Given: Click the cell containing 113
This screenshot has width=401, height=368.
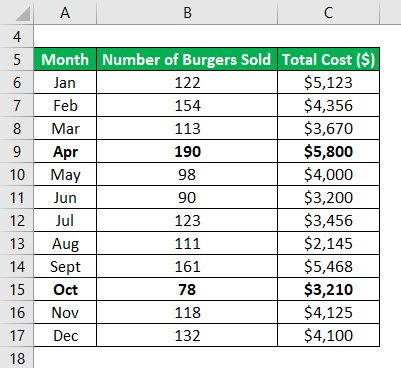Looking at the screenshot, I should (x=187, y=128).
